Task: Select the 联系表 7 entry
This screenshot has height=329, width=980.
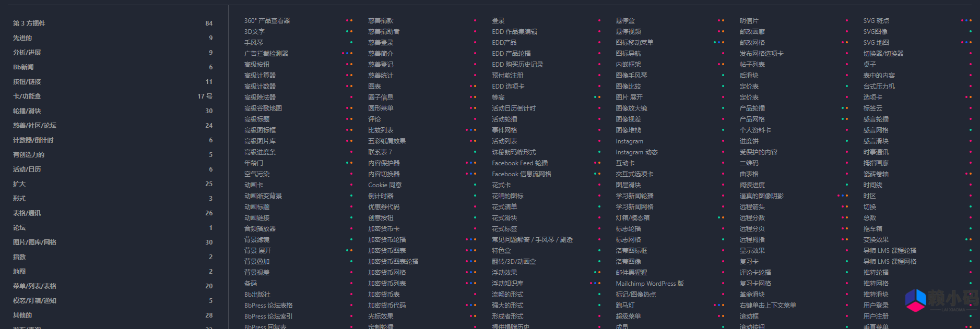Action: tap(380, 152)
